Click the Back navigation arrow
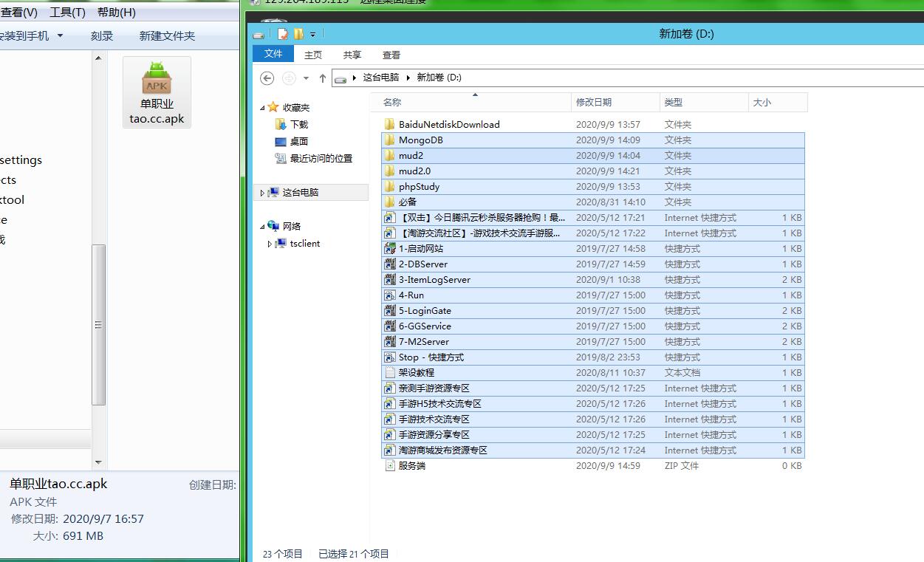 click(x=267, y=78)
